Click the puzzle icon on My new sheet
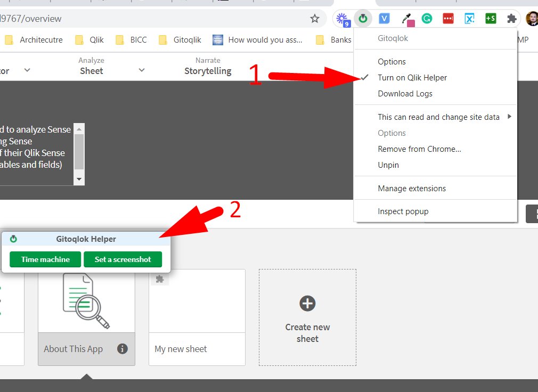 click(x=160, y=279)
